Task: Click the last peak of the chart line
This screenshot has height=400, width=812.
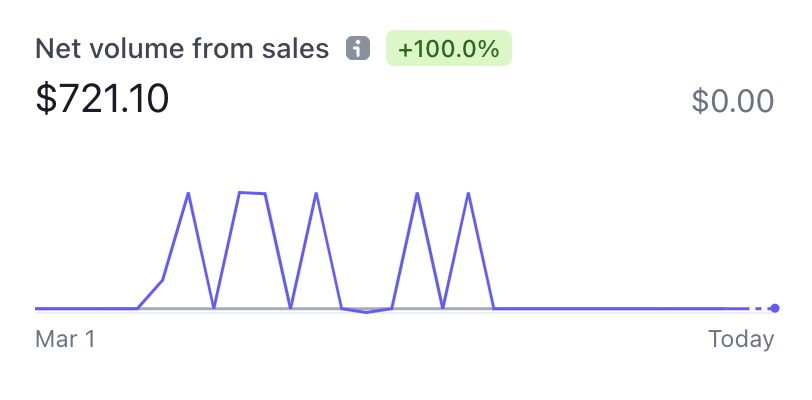Action: click(x=468, y=193)
